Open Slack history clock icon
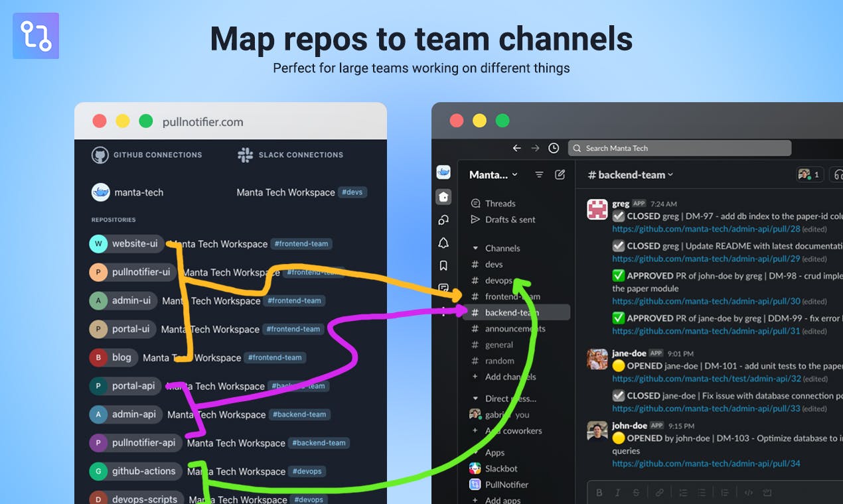Image resolution: width=843 pixels, height=504 pixels. [x=554, y=148]
